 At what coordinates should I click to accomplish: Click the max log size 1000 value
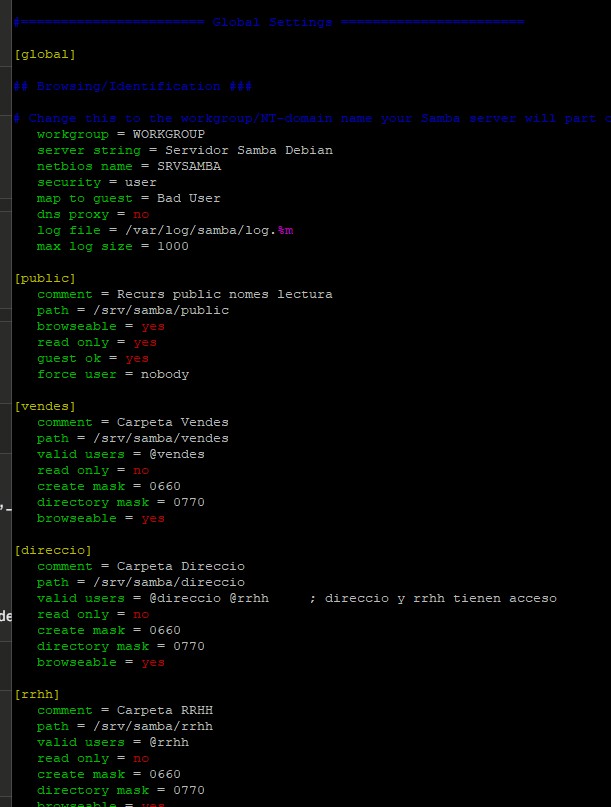coord(172,246)
